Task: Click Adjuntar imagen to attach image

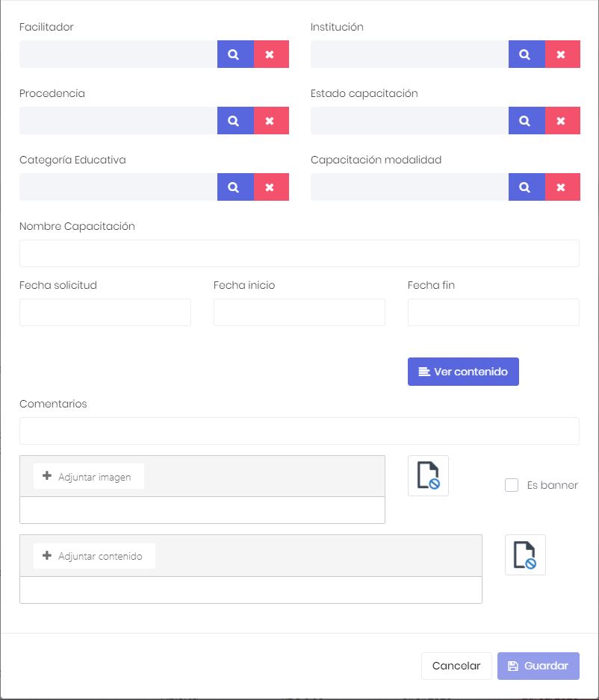Action: pos(88,476)
